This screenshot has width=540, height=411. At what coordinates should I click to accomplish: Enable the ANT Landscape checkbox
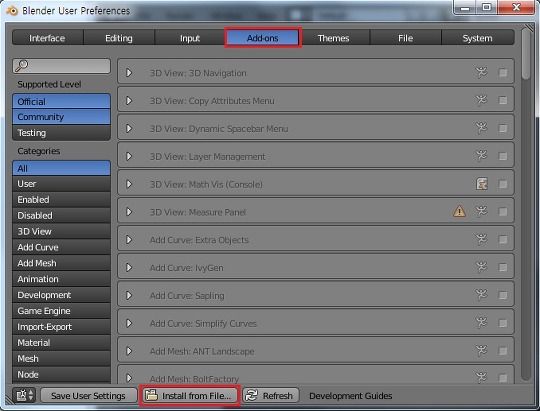click(x=503, y=351)
